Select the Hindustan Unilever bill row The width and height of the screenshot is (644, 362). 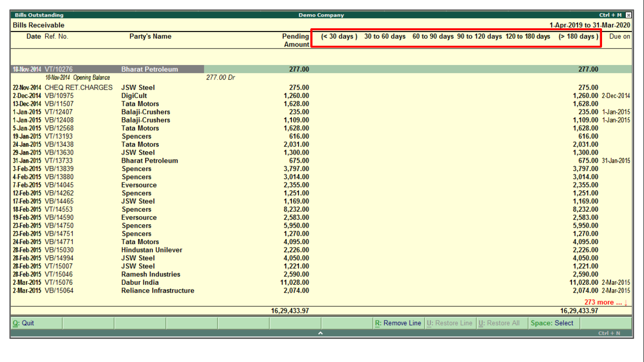(321, 250)
